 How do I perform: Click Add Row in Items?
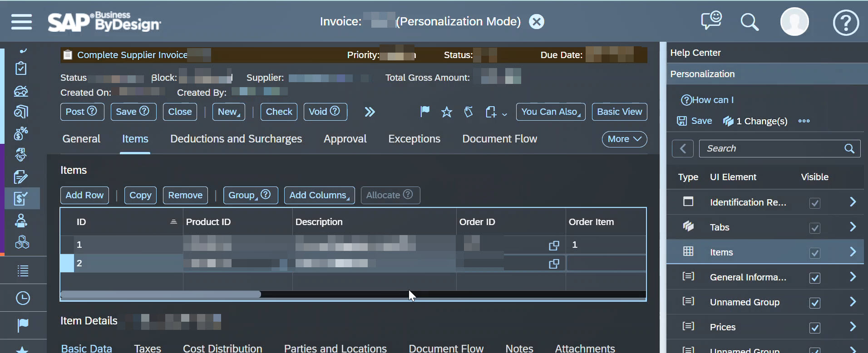[x=84, y=195]
